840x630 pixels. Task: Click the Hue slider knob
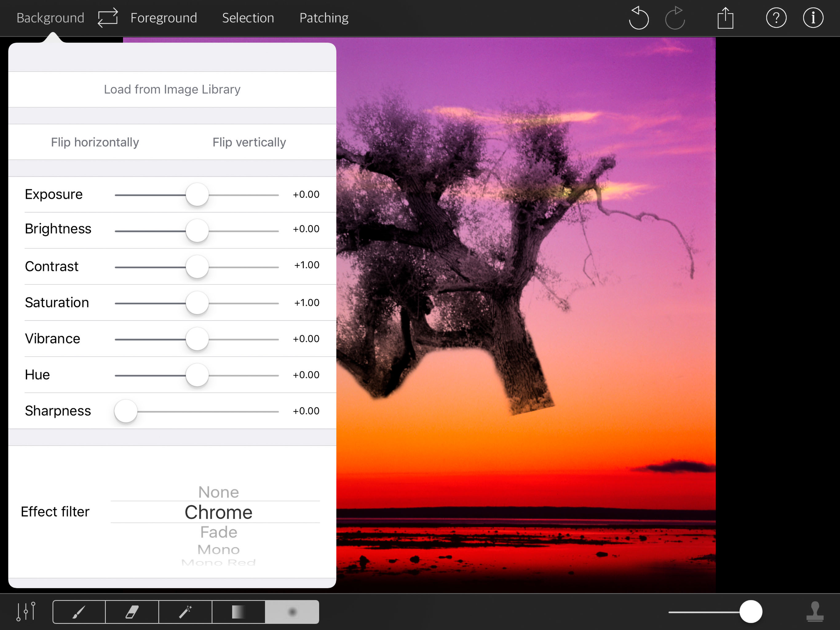[x=197, y=375]
